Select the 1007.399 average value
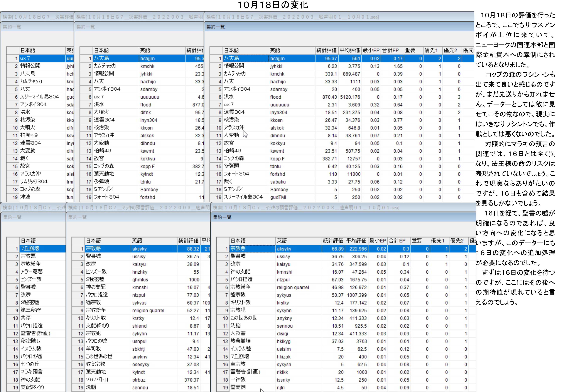Image resolution: width=562 pixels, height=392 pixels. tap(357, 295)
